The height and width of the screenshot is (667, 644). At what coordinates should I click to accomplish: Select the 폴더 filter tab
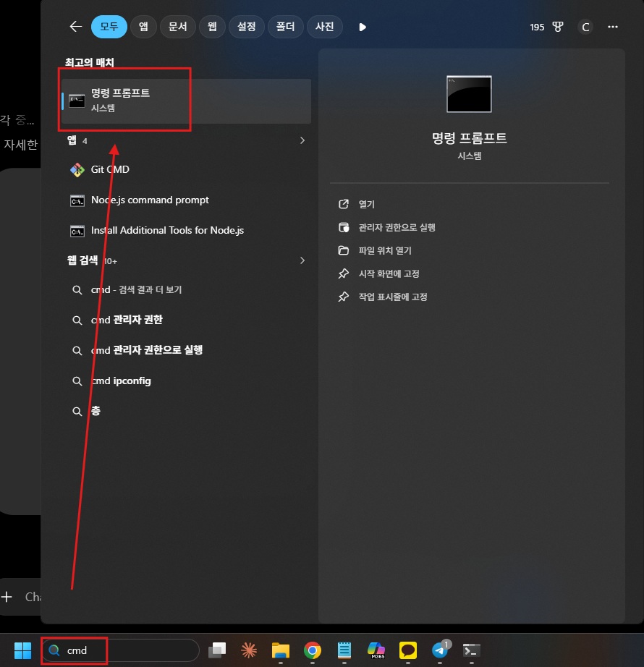(285, 27)
